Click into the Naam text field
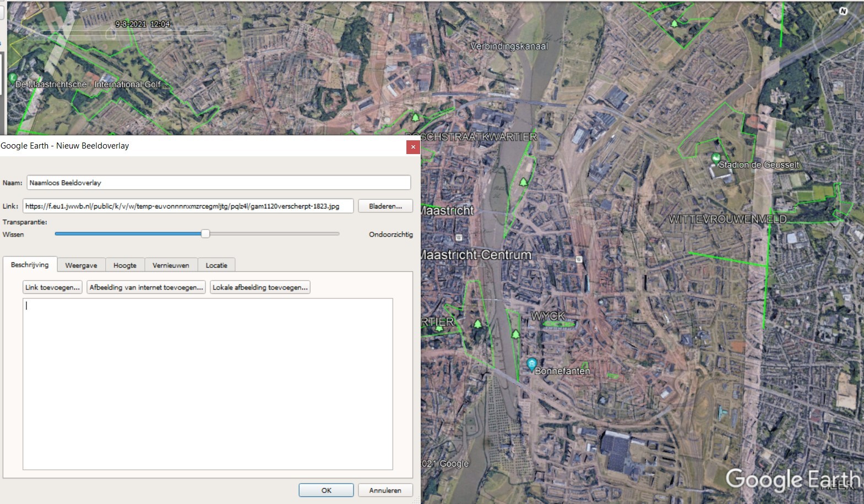The height and width of the screenshot is (504, 864). (219, 183)
